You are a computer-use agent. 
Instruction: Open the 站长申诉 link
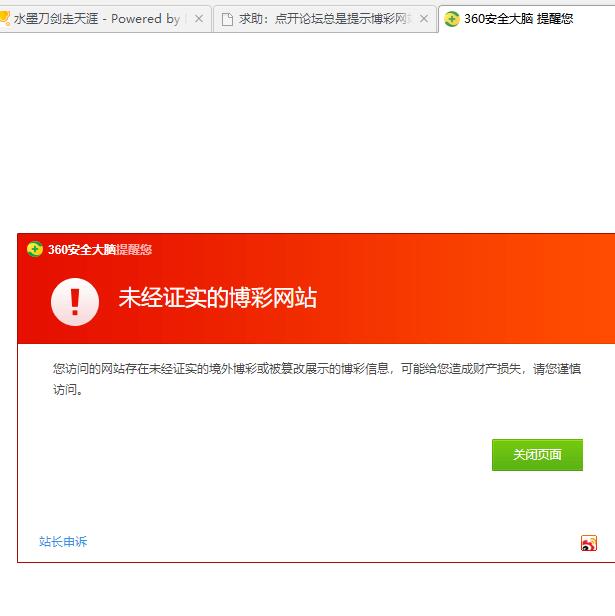pyautogui.click(x=63, y=541)
